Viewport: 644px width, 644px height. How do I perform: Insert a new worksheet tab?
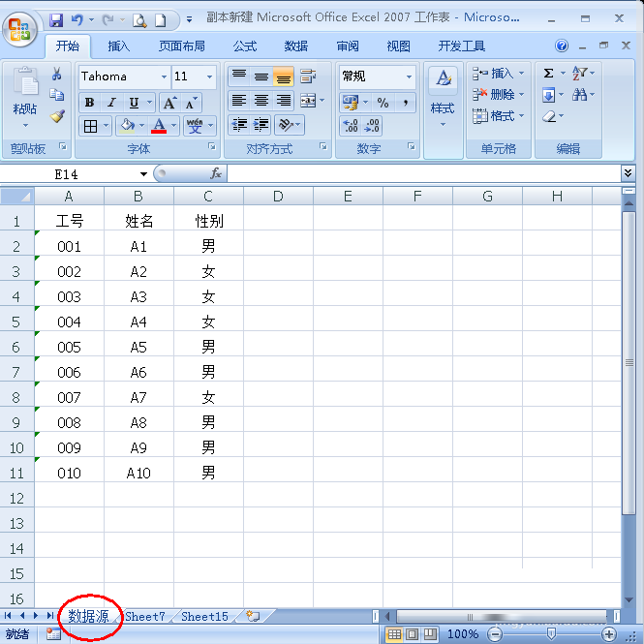coord(253,616)
